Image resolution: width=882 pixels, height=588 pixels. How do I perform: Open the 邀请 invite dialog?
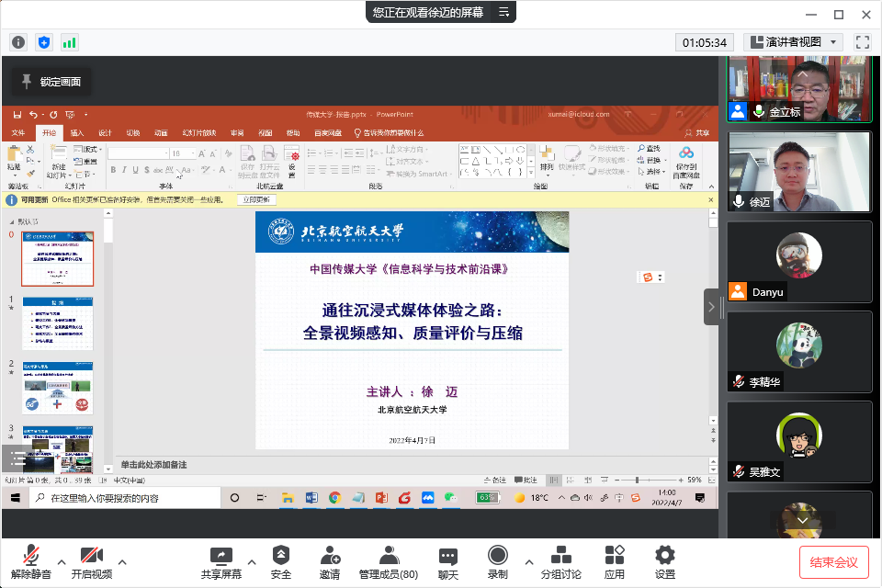[329, 559]
